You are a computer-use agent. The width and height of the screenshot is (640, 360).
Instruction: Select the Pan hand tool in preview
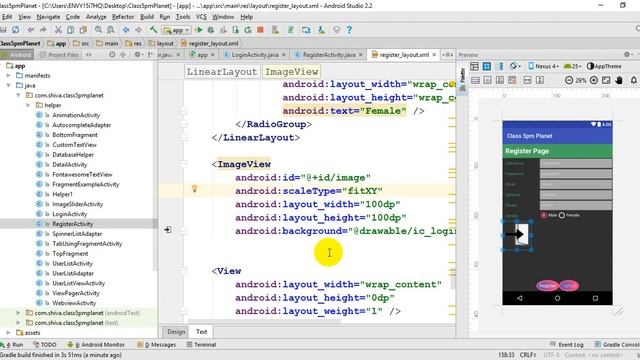tap(619, 80)
